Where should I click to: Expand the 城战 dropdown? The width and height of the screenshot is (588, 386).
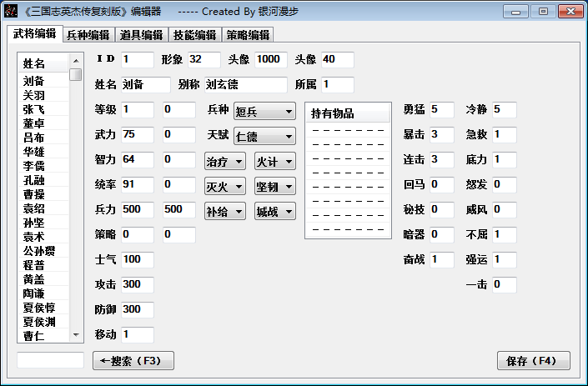click(275, 211)
